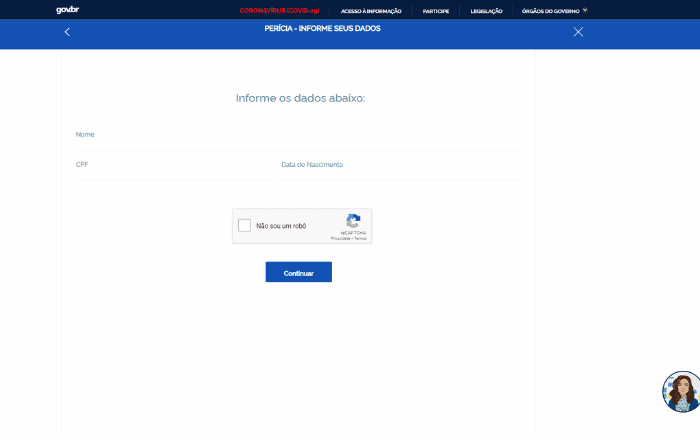Viewport: 700px width, 440px height.
Task: Check the 'Não sou um robô' box
Action: point(244,226)
